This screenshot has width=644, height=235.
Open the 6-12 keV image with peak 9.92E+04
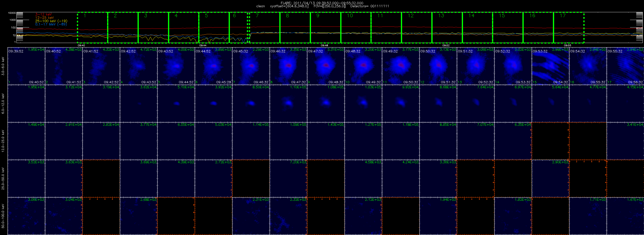tap(401, 103)
